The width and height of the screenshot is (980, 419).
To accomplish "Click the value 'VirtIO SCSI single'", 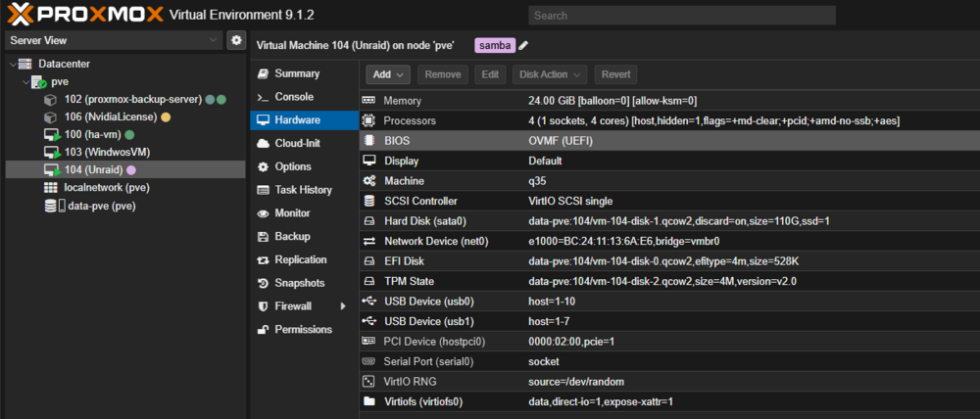I will click(570, 201).
